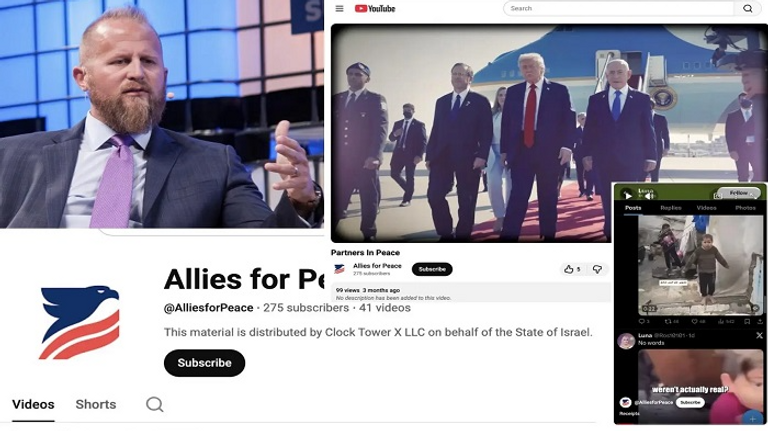Click the search magnifier button
Screen dimensions: 768x431
pyautogui.click(x=747, y=8)
